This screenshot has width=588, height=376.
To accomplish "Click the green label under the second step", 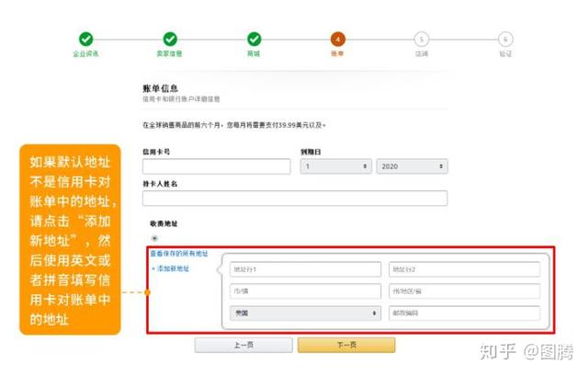I will pyautogui.click(x=169, y=53).
